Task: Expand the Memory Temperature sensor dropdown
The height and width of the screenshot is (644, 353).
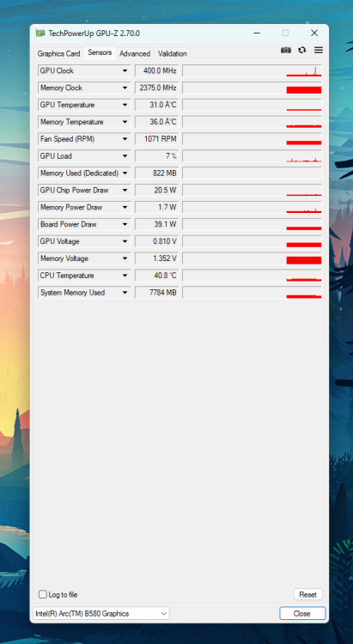Action: tap(125, 122)
